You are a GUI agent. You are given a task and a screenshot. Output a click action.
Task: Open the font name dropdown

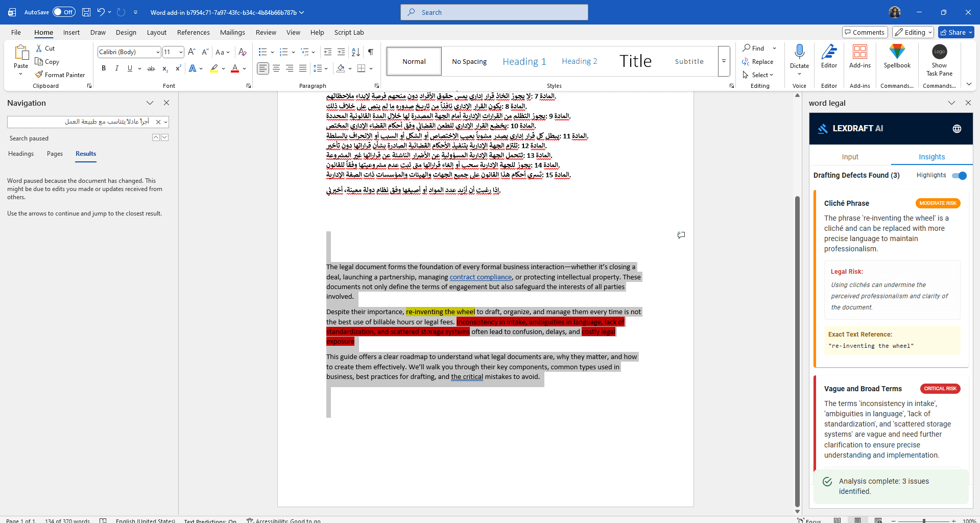coord(158,52)
